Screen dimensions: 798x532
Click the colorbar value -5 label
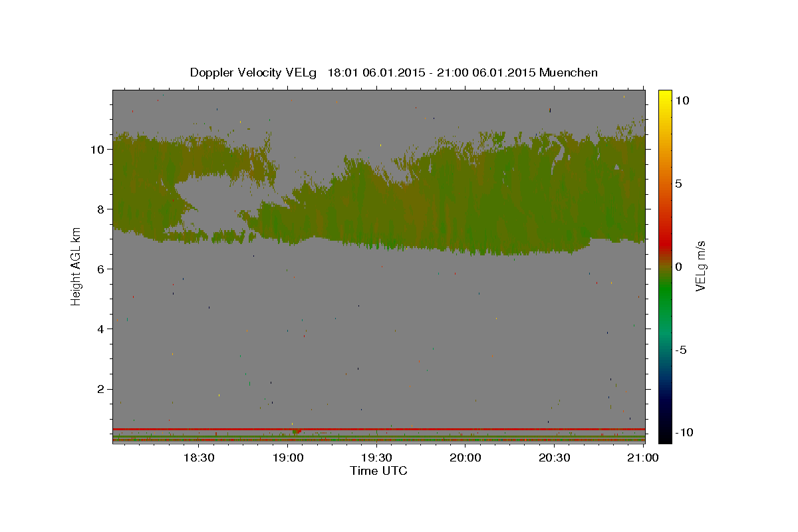pos(681,350)
